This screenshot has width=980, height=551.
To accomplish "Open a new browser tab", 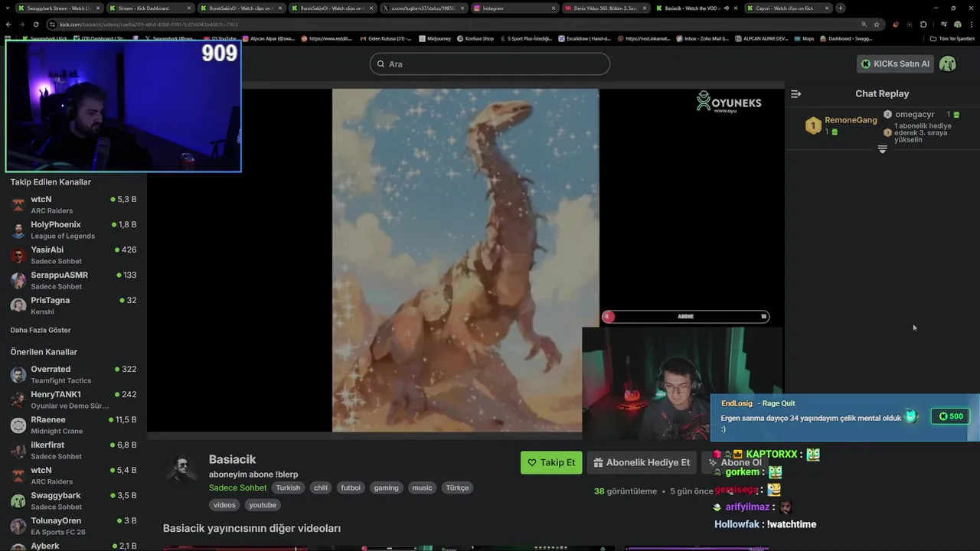I will [841, 8].
